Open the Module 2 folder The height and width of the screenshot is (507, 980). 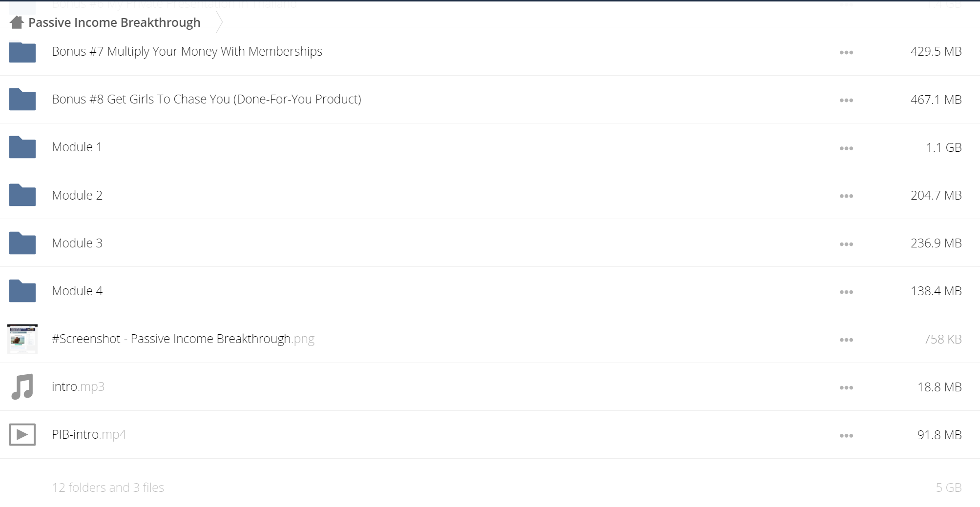(x=77, y=195)
